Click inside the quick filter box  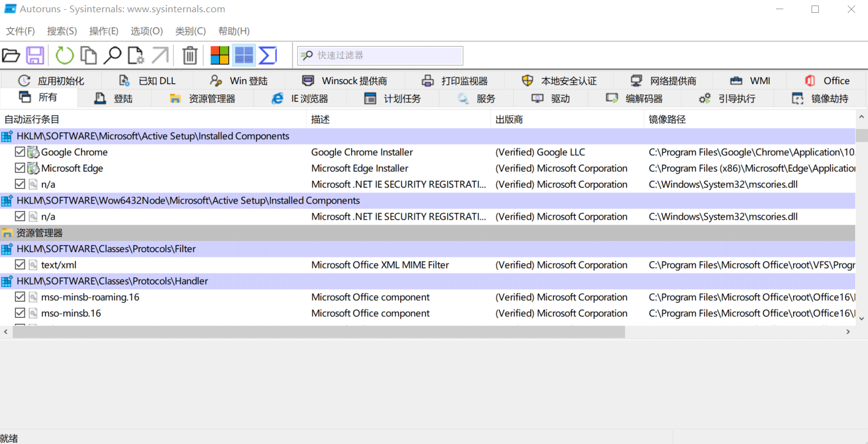pyautogui.click(x=380, y=56)
